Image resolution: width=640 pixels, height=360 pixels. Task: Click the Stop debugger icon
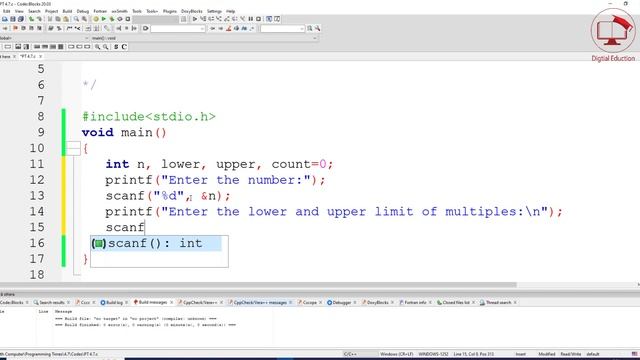(258, 19)
